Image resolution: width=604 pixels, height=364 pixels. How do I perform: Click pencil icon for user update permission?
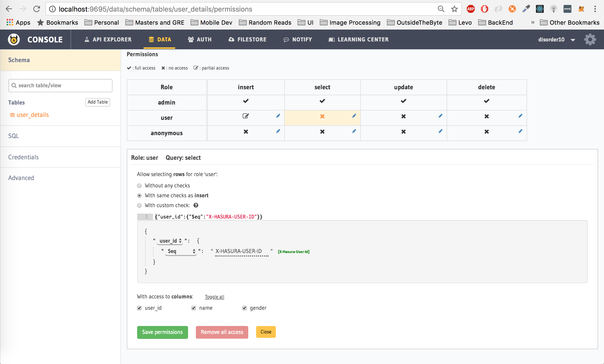tap(440, 116)
